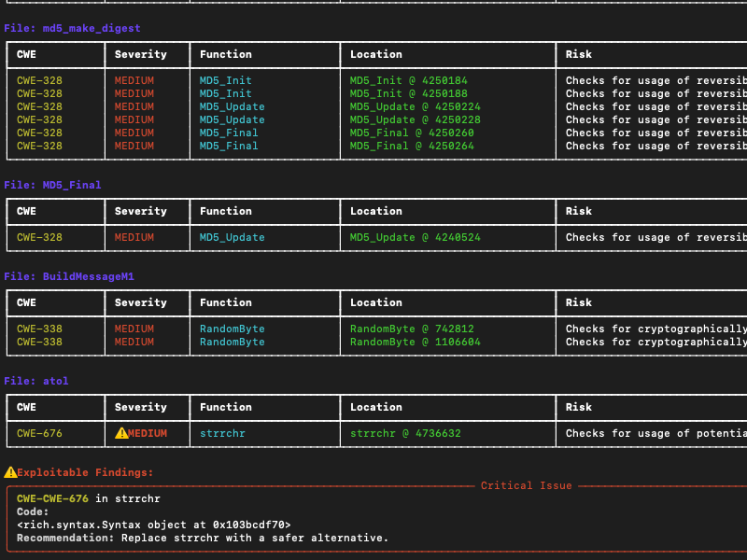Click MEDIUM severity in MD5_Final table
Screen dimensions: 747x560
point(134,237)
